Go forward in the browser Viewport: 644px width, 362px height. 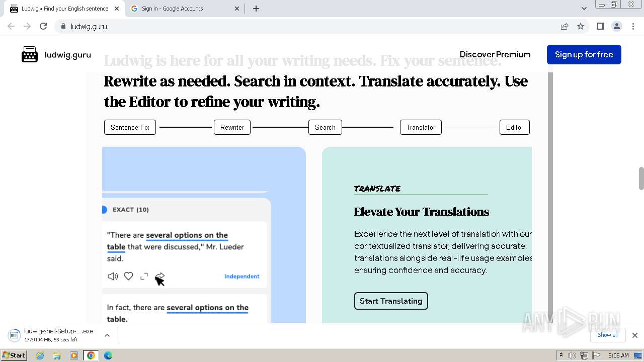click(x=27, y=26)
